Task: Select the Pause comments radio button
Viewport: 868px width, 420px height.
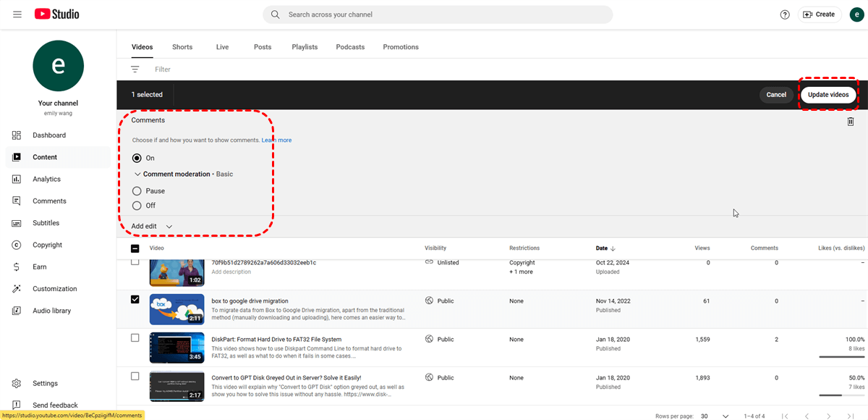Action: click(137, 191)
